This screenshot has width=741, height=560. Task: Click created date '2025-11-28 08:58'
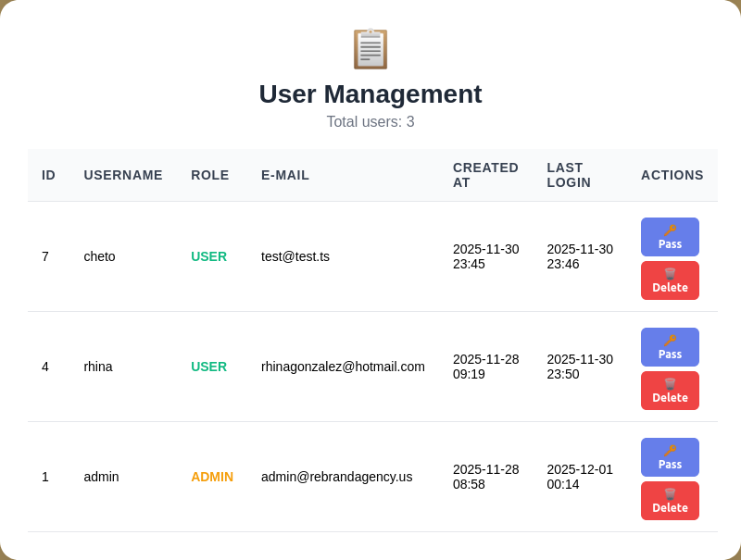coord(485,477)
